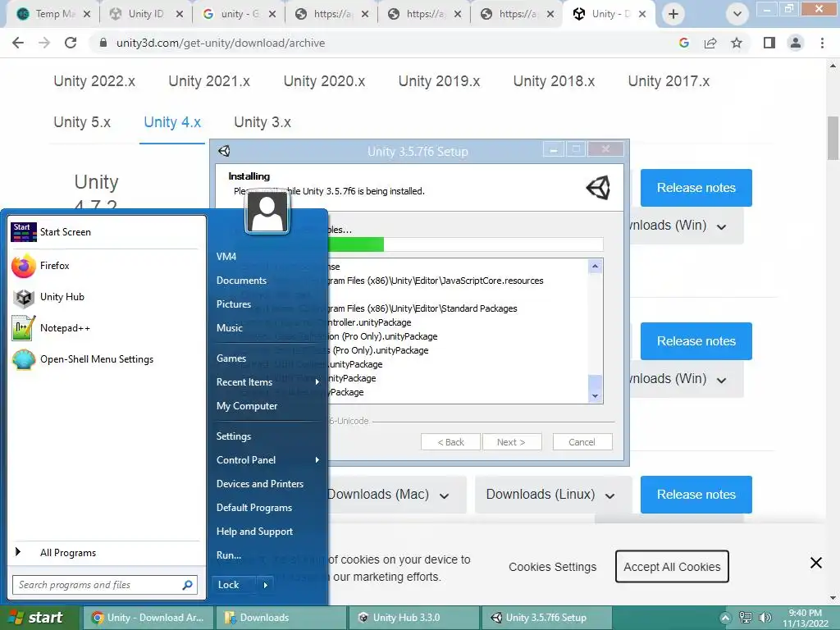Click the search magnifier in start menu
The height and width of the screenshot is (630, 840).
188,585
